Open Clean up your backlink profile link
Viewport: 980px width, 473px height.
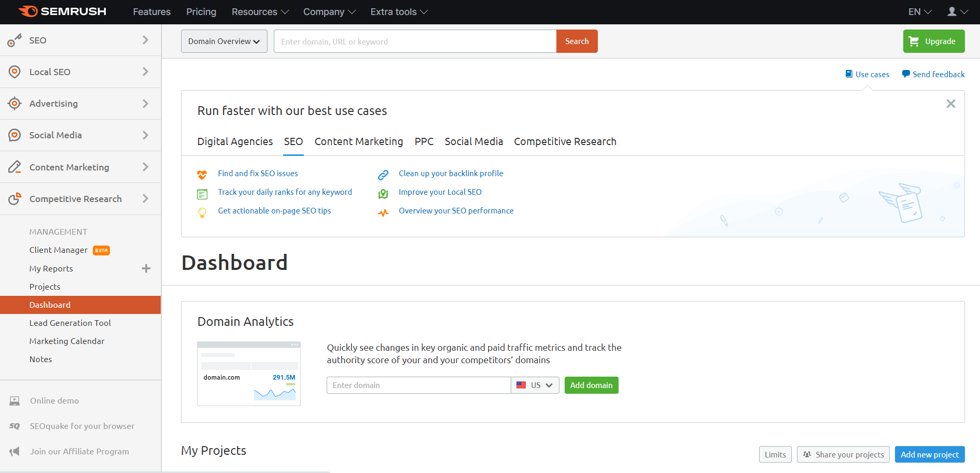click(x=451, y=174)
